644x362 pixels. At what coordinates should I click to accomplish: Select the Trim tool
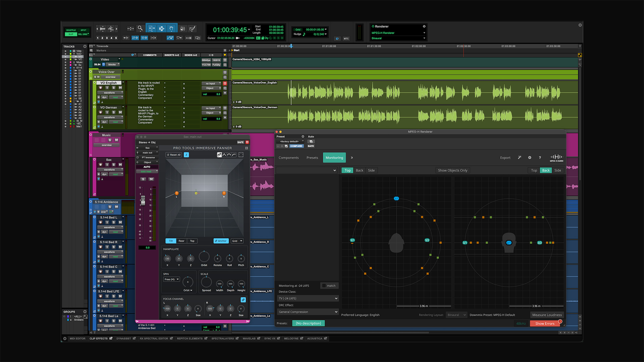coord(152,29)
